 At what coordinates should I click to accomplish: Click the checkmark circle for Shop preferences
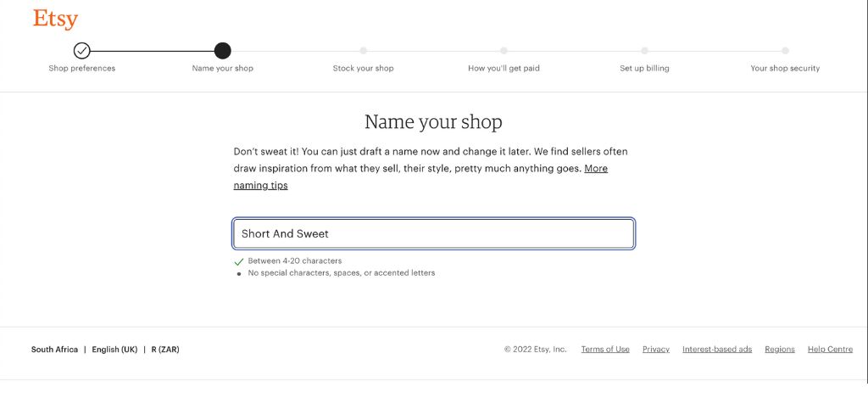pyautogui.click(x=82, y=51)
